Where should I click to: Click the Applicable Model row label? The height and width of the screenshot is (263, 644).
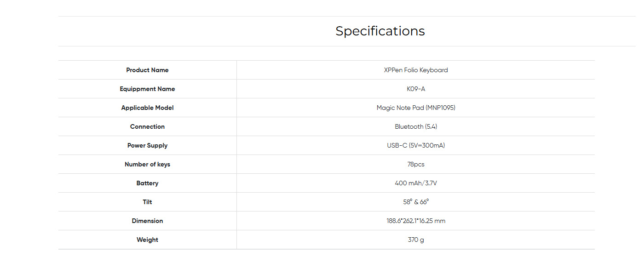(x=147, y=108)
